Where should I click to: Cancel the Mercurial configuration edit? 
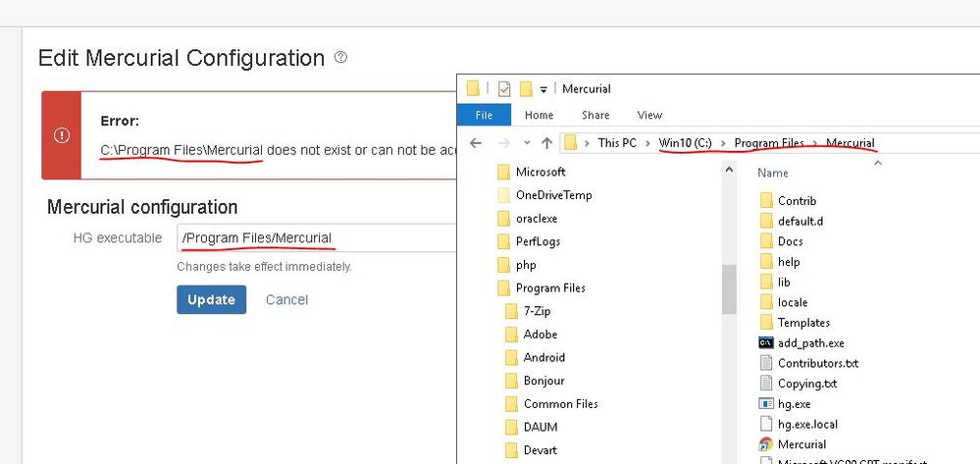(x=286, y=299)
